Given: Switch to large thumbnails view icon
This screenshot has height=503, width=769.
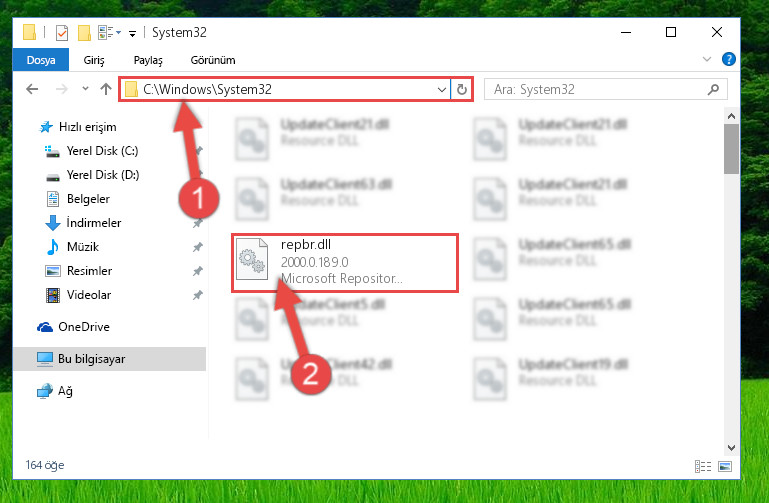Looking at the screenshot, I should coord(725,466).
